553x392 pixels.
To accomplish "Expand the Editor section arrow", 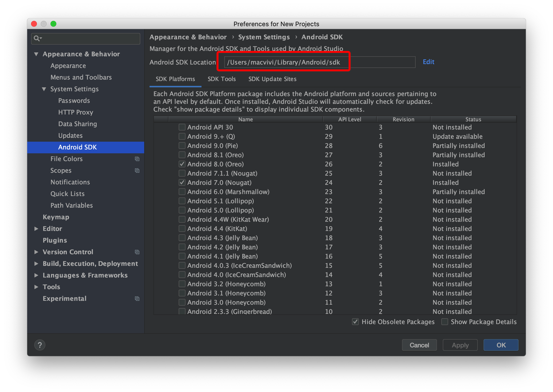I will pyautogui.click(x=36, y=229).
